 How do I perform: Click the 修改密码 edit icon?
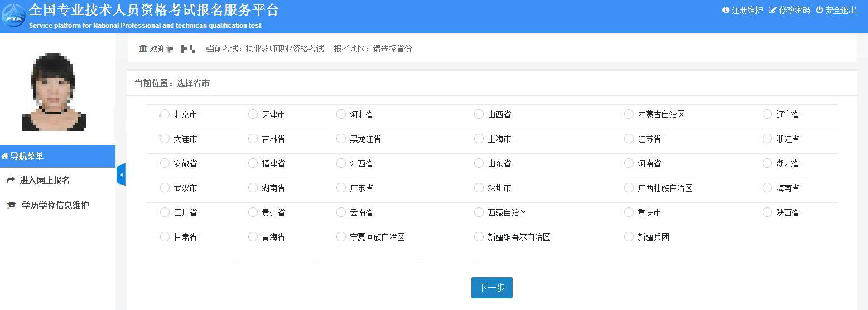773,10
